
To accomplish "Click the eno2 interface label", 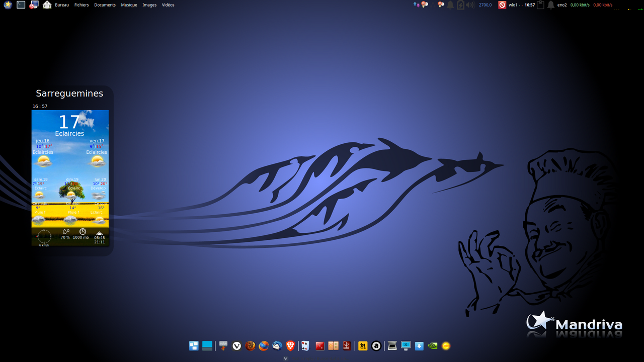I will (x=562, y=5).
